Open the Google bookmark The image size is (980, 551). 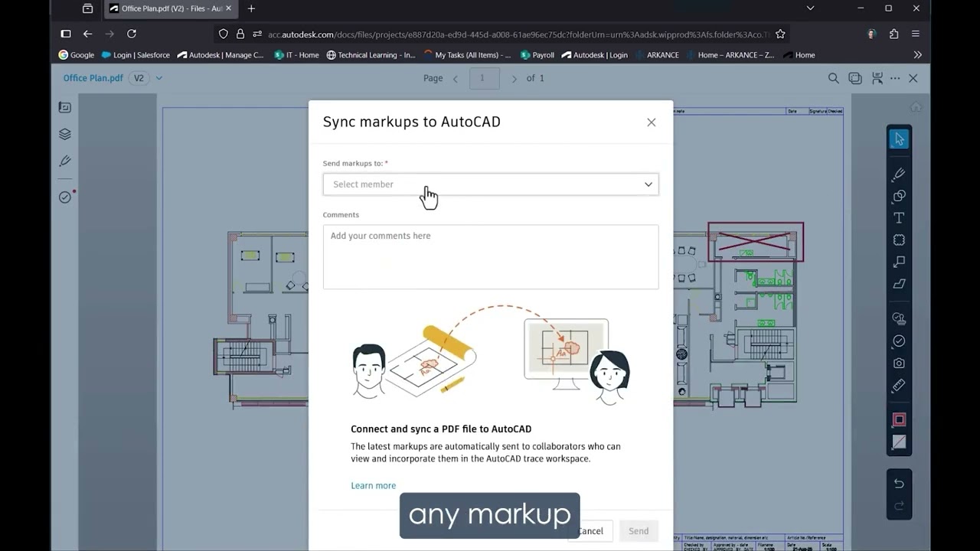click(77, 55)
